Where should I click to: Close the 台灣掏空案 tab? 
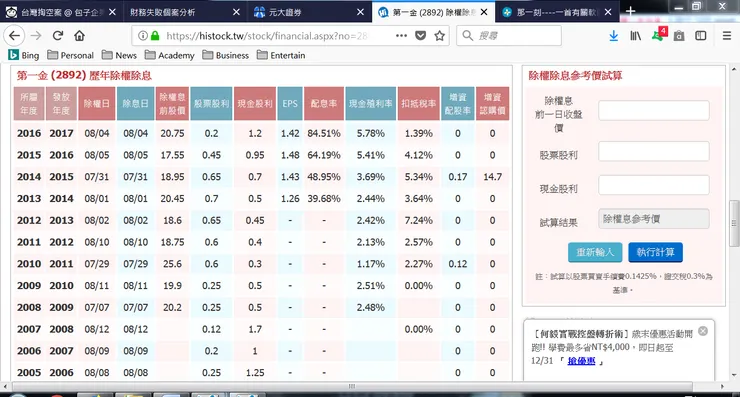point(112,12)
